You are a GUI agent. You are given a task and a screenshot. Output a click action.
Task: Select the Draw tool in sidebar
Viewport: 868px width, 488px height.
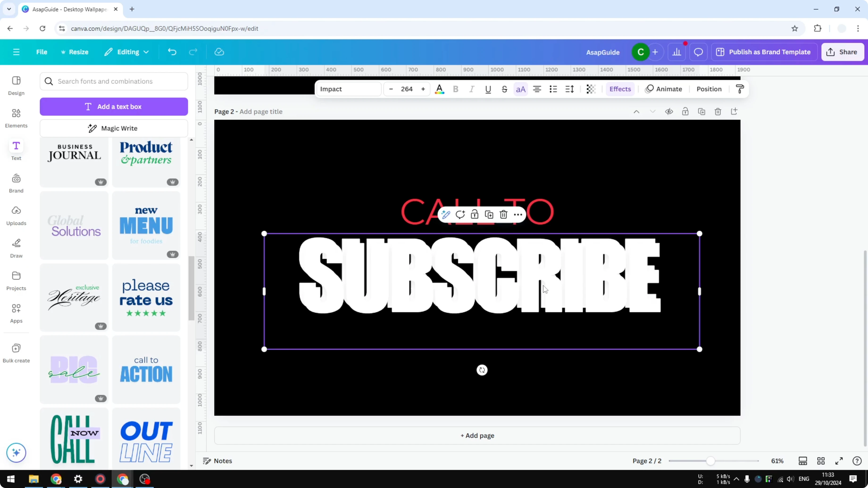click(16, 248)
